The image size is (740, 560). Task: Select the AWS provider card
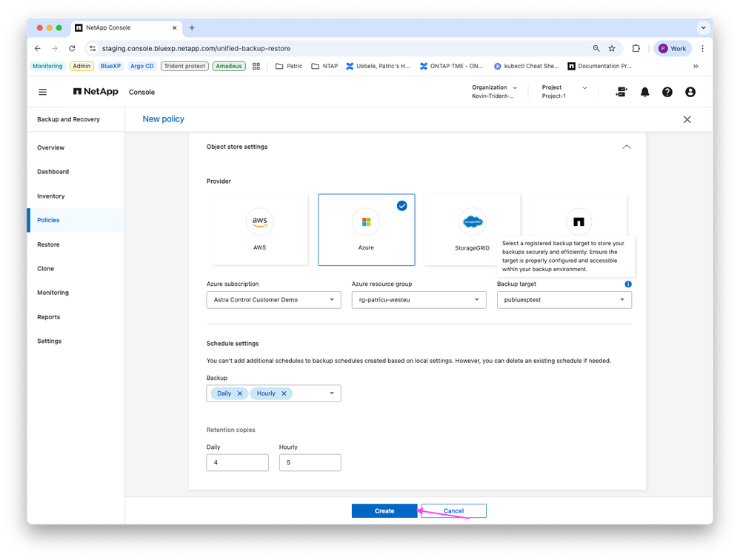click(259, 230)
